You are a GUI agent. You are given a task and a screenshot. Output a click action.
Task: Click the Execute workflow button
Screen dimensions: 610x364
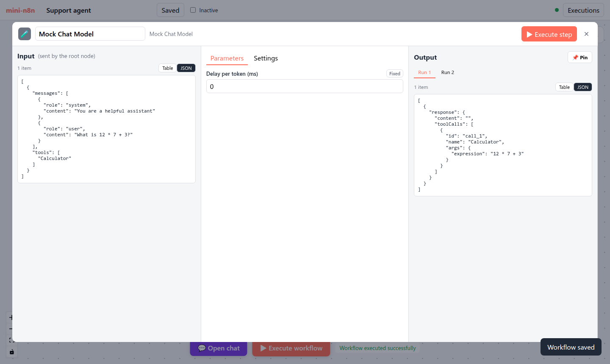point(291,348)
